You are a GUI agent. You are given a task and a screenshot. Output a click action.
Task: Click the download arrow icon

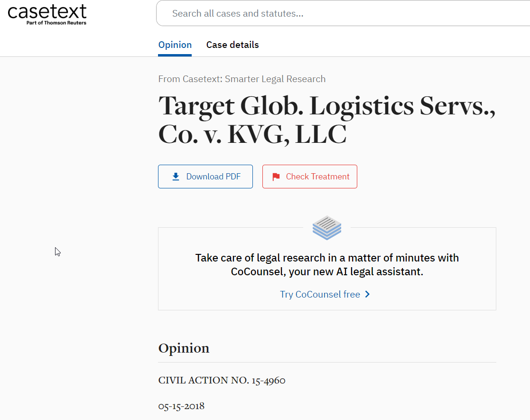pos(176,177)
